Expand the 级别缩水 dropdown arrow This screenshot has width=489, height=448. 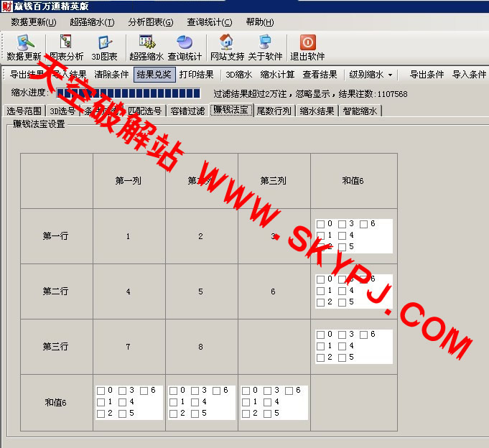pyautogui.click(x=390, y=75)
